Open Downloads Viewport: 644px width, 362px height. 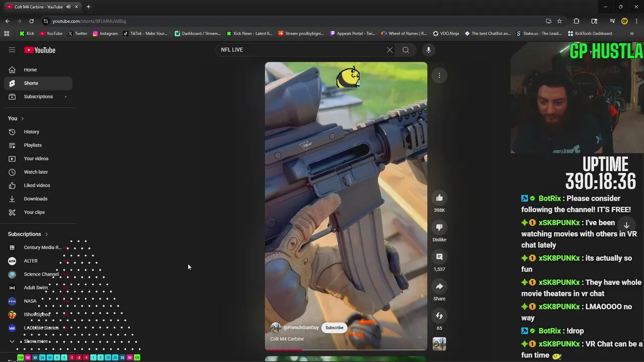click(38, 199)
